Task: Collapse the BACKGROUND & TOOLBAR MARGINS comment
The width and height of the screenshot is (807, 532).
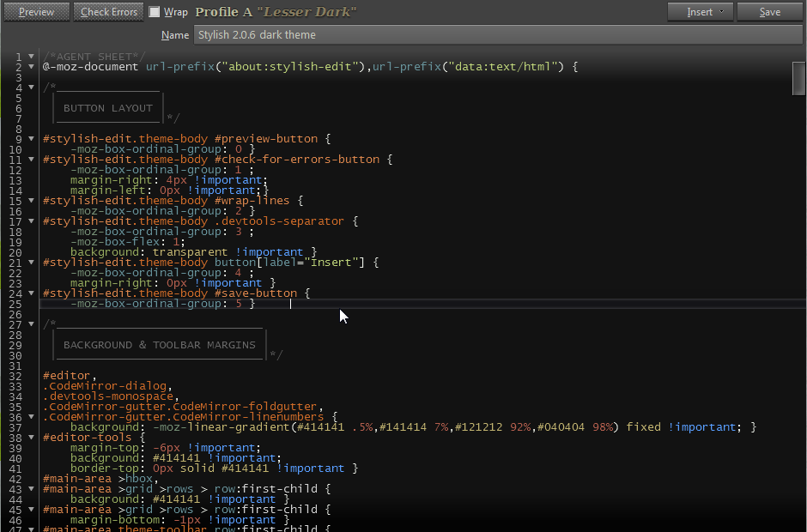Action: coord(30,323)
